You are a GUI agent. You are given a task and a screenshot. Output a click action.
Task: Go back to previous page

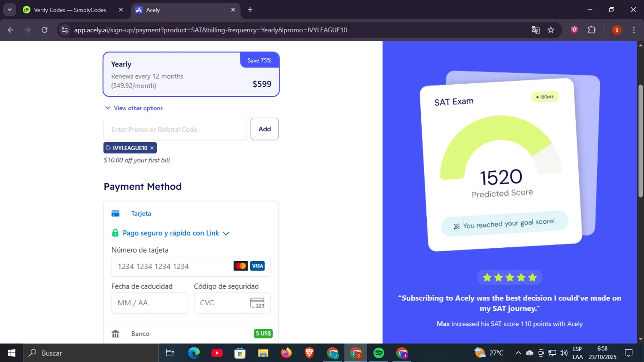(x=11, y=30)
